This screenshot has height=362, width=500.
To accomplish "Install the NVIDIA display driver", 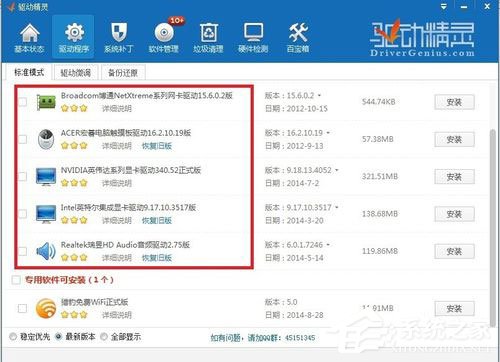I will pos(454,177).
